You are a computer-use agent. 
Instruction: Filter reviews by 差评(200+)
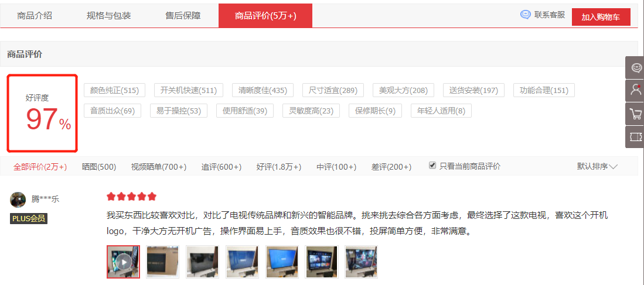coord(391,167)
